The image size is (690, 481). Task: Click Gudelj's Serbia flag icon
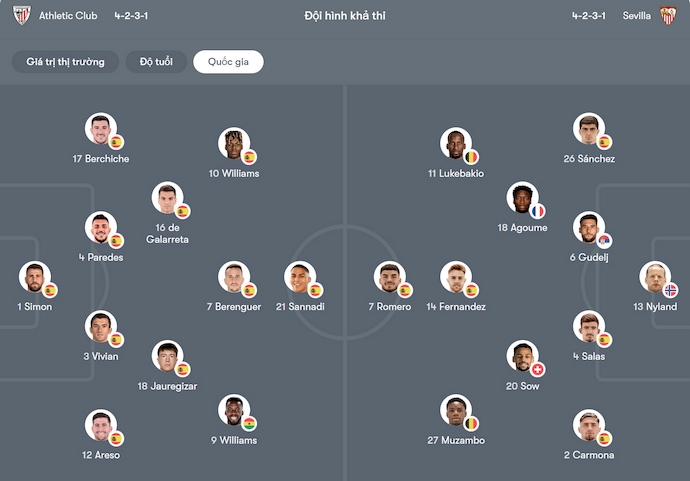coord(604,241)
